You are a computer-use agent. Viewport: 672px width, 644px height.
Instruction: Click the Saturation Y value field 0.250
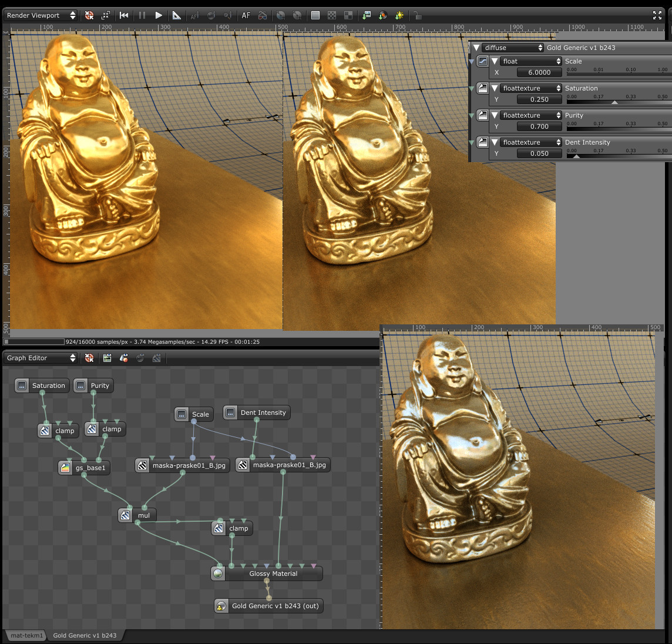click(539, 99)
